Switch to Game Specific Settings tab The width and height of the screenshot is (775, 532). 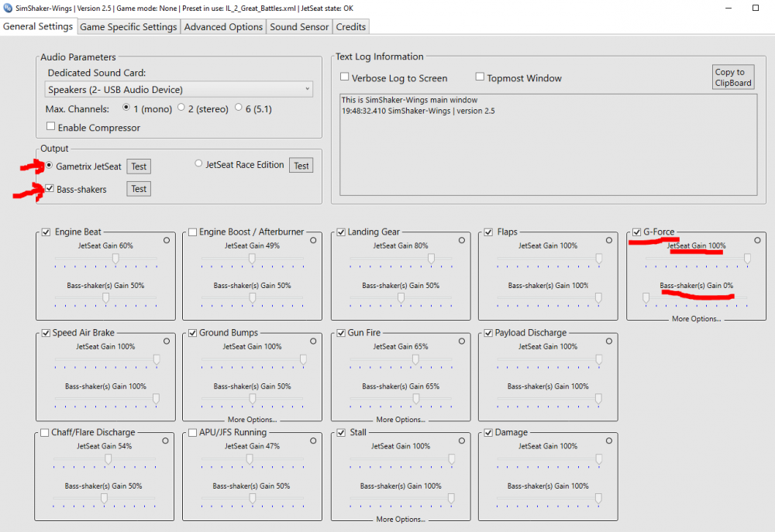pos(129,26)
